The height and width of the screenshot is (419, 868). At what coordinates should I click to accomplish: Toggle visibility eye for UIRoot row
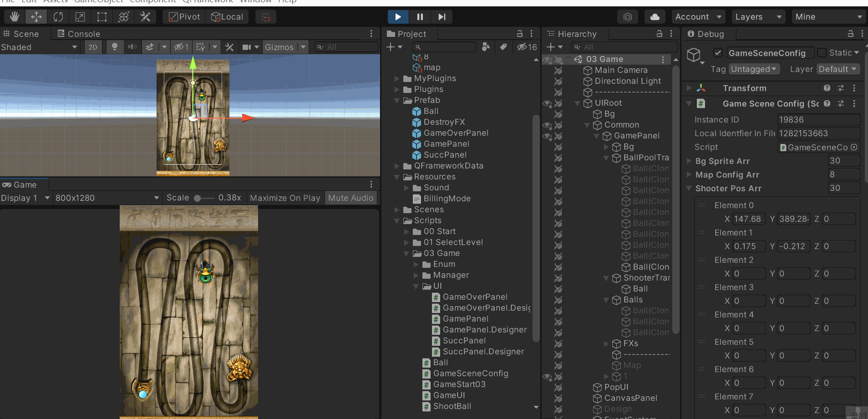pyautogui.click(x=547, y=103)
